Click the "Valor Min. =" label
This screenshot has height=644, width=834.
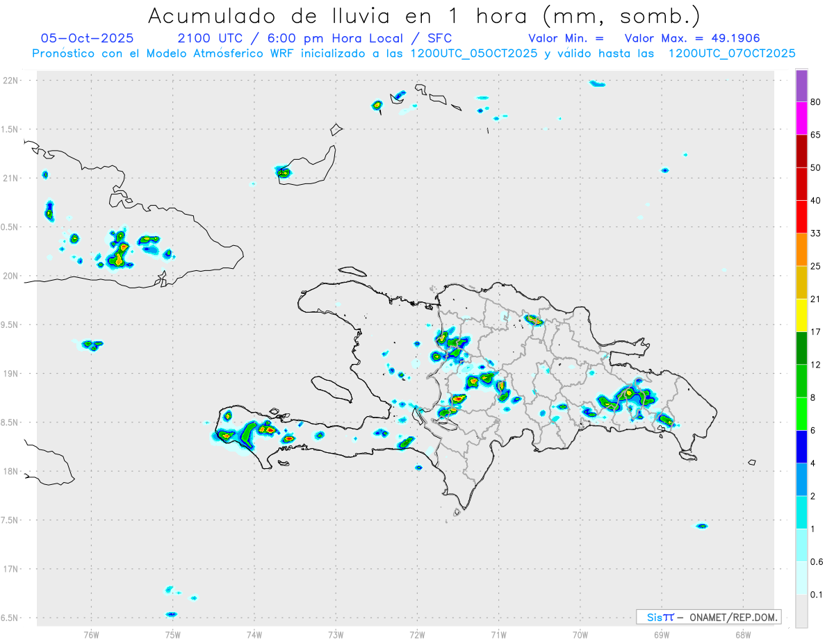(x=566, y=38)
